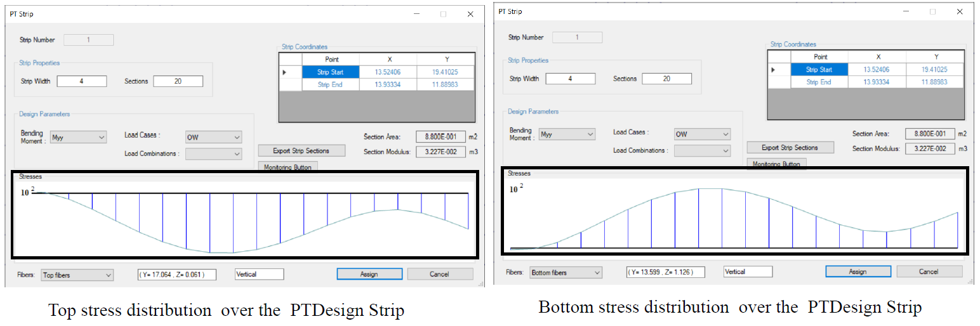This screenshot has height=326, width=980.
Task: Open the Bottom fibers dropdown
Action: [566, 273]
